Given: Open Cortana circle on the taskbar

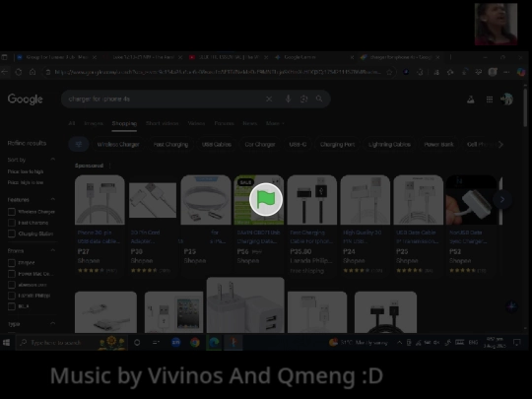Looking at the screenshot, I should pyautogui.click(x=137, y=343).
